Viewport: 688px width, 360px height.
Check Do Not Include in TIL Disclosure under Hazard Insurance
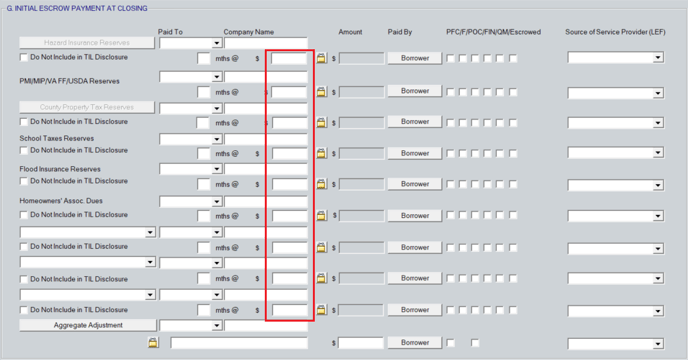tap(24, 57)
